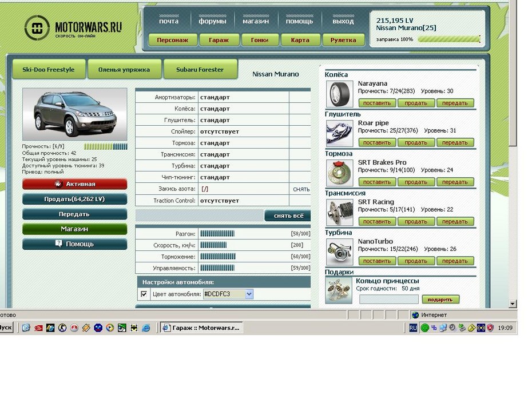
Task: Click the 215,195 LV balance text
Action: pos(395,21)
